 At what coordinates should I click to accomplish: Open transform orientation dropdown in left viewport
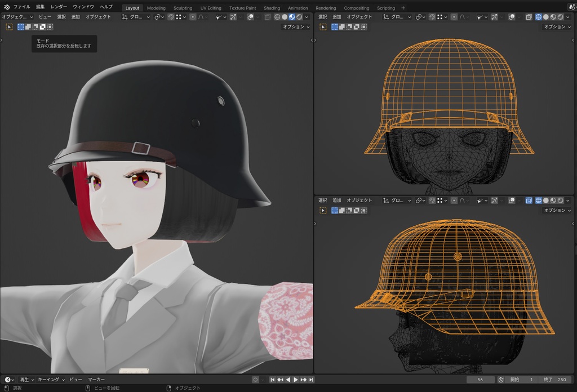point(136,17)
